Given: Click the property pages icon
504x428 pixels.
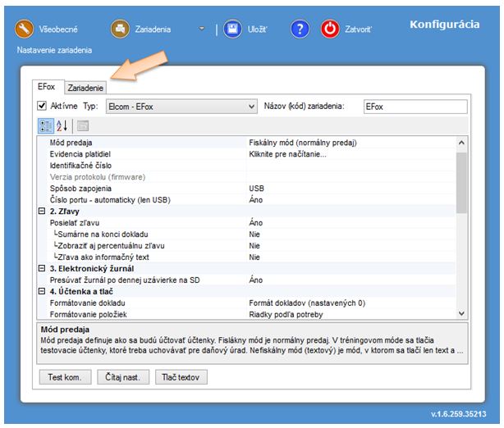Looking at the screenshot, I should point(83,126).
